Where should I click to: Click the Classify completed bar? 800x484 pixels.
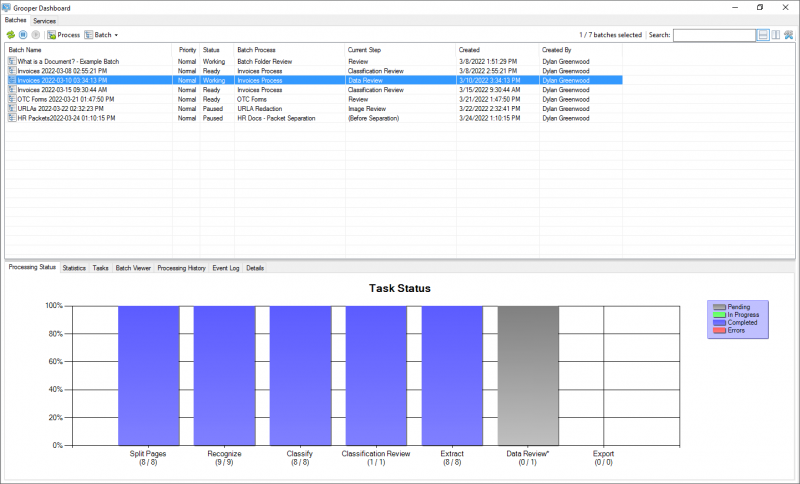click(x=301, y=376)
